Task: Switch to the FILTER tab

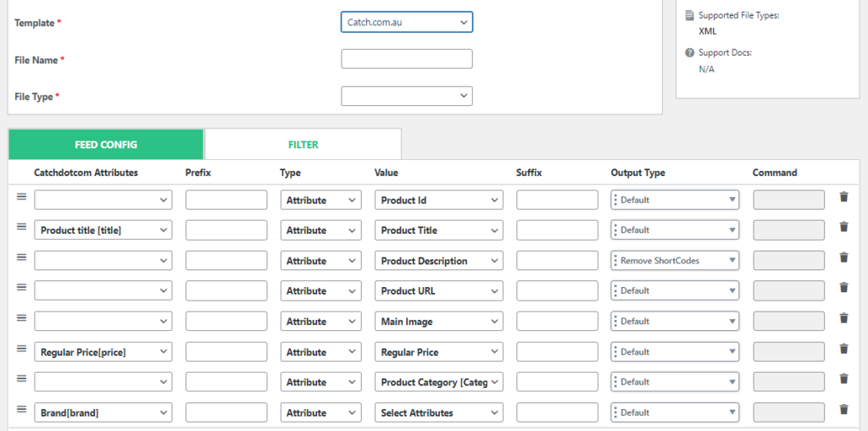Action: coord(303,145)
